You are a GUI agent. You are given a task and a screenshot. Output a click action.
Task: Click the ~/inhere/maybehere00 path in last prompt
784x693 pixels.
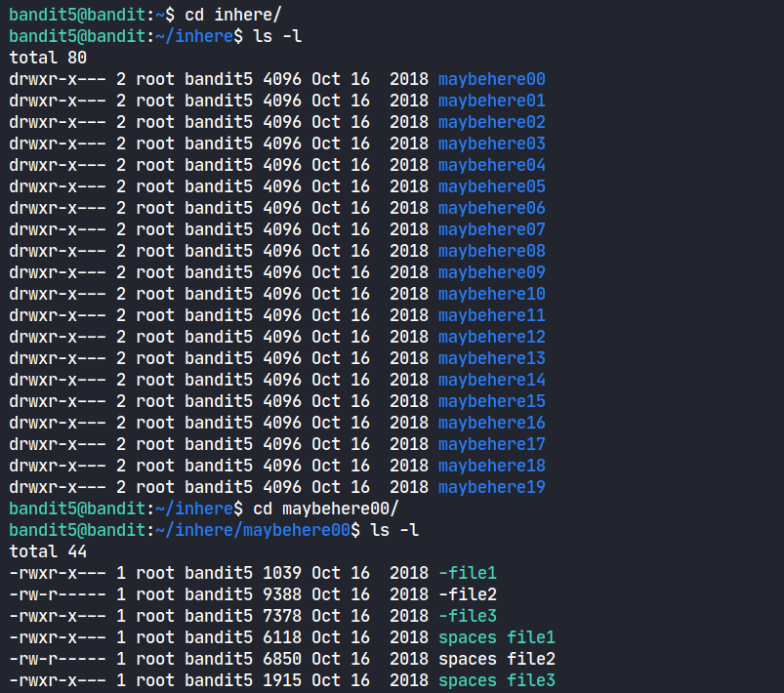point(253,530)
